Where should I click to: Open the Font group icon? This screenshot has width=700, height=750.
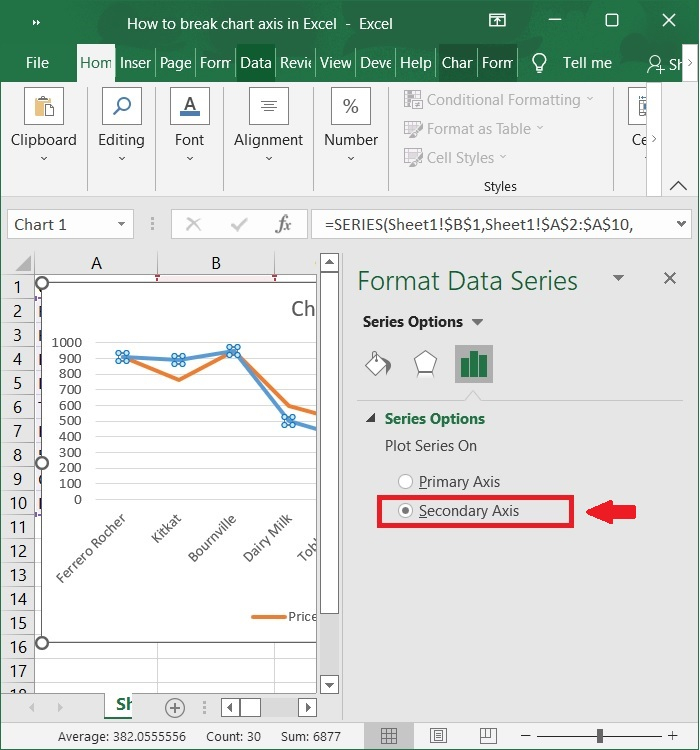[x=189, y=106]
